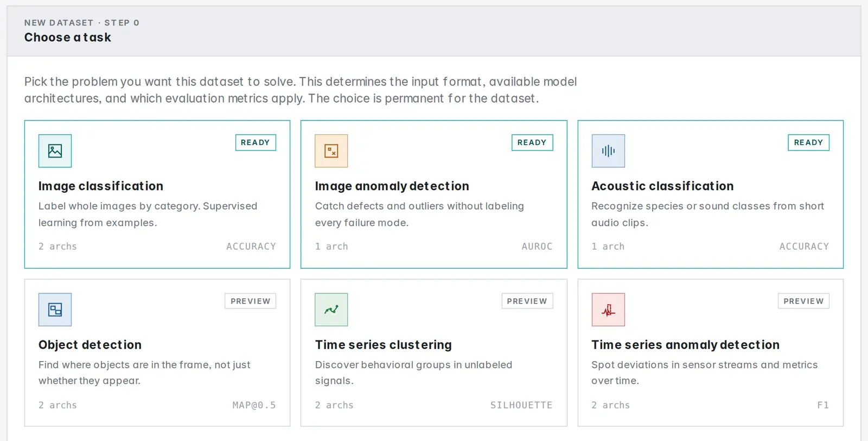The width and height of the screenshot is (868, 441).
Task: Click the Time series anomaly detection pulse icon
Action: tap(608, 310)
